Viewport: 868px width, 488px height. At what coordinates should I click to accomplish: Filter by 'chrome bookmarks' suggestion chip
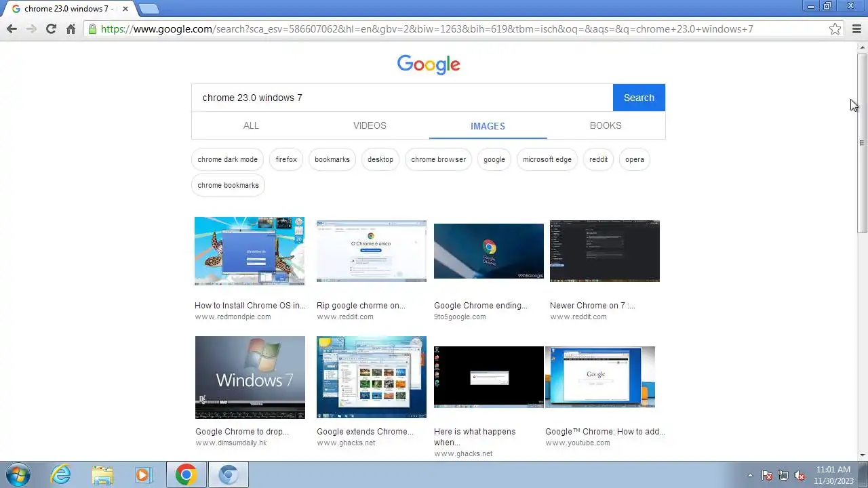(x=228, y=185)
